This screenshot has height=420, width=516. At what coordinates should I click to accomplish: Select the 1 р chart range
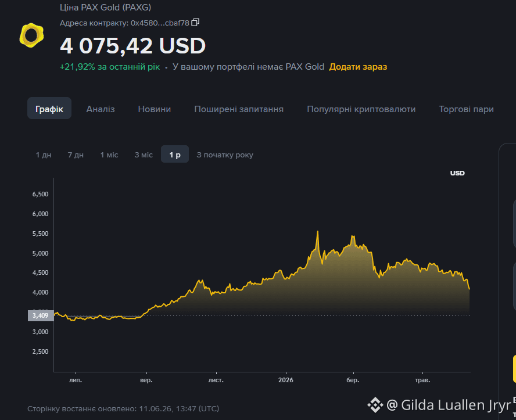pyautogui.click(x=175, y=154)
